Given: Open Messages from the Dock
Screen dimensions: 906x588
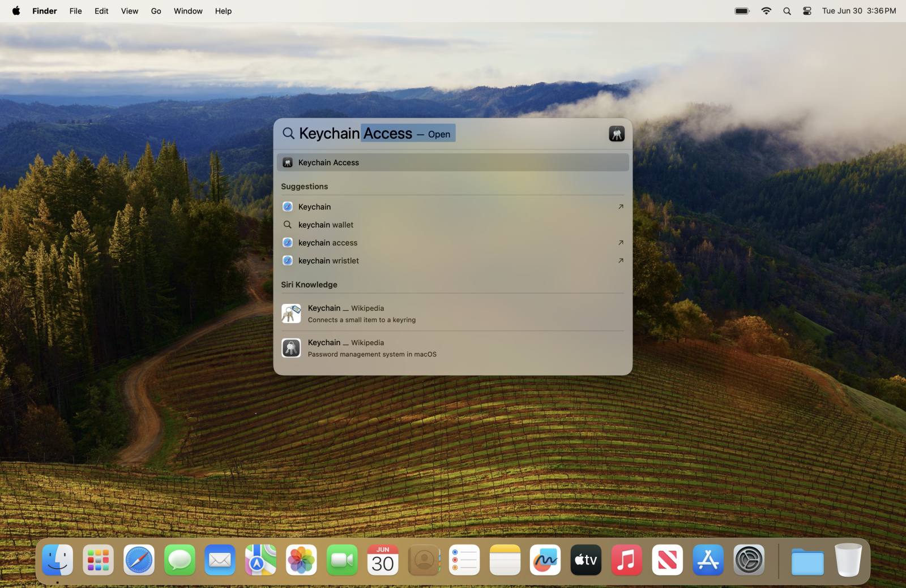Looking at the screenshot, I should (180, 560).
